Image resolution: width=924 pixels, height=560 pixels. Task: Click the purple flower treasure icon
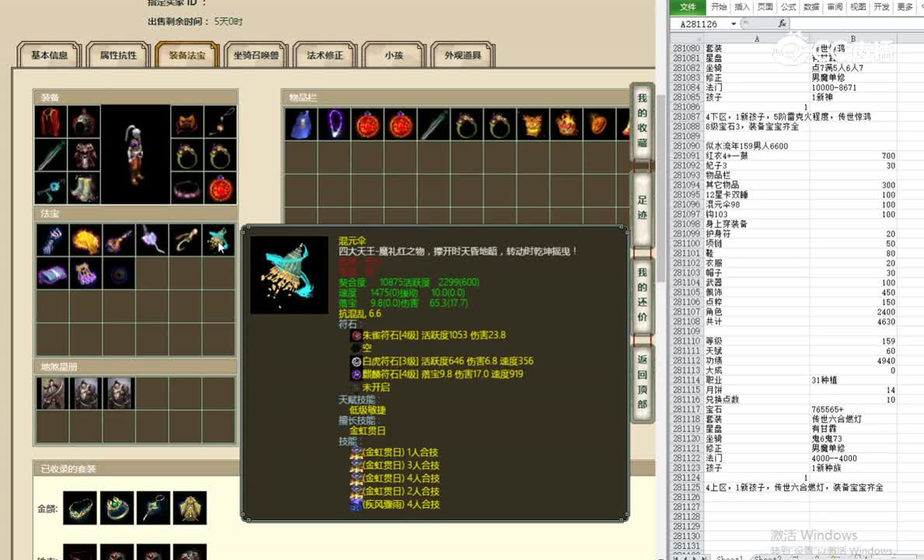tap(152, 240)
